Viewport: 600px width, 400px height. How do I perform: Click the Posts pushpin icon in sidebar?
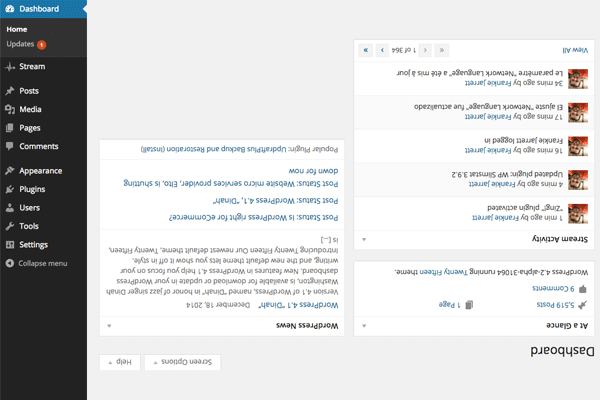pyautogui.click(x=10, y=91)
